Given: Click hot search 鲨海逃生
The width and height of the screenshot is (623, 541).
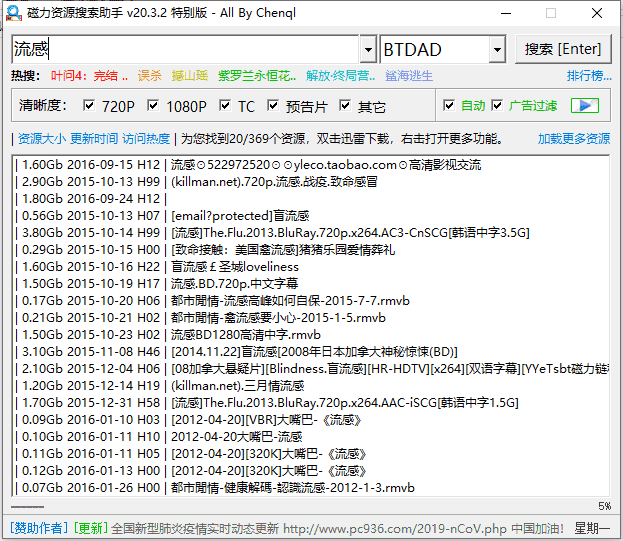Looking at the screenshot, I should coord(409,75).
